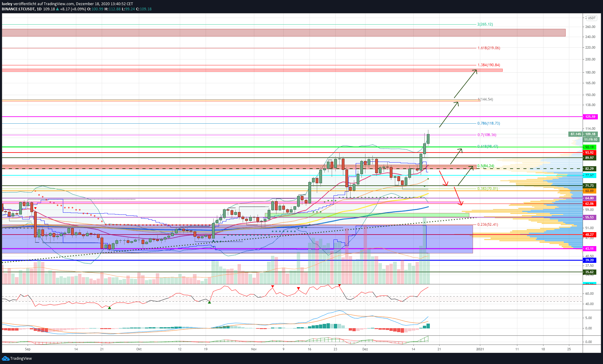Click the Okt label on time axis

[139, 349]
